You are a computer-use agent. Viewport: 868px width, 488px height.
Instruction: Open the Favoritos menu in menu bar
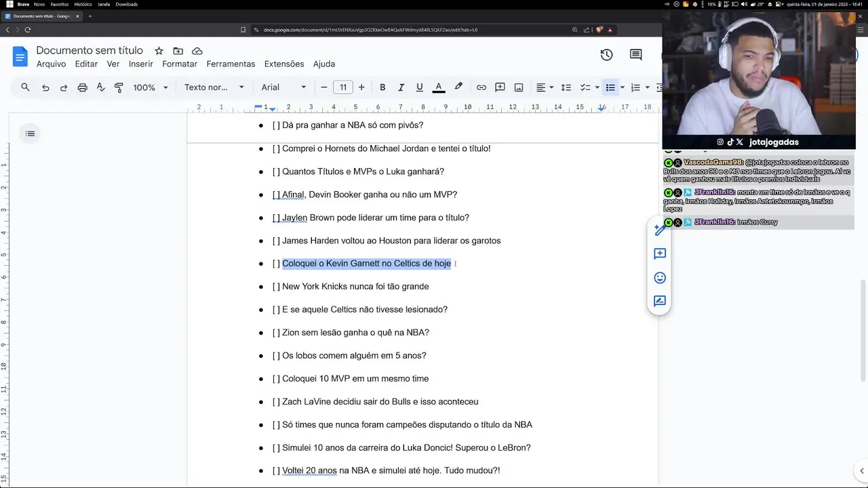[59, 4]
